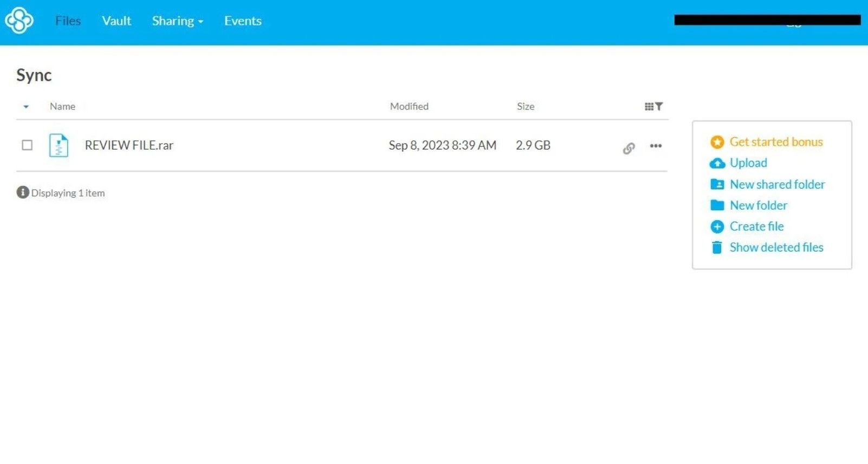Screen dimensions: 868x464
Task: Sort the list by Modified column
Action: coord(409,106)
